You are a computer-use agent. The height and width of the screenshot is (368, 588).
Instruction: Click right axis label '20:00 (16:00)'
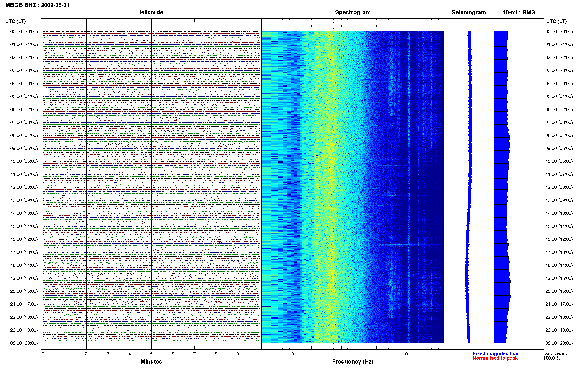tap(559, 291)
